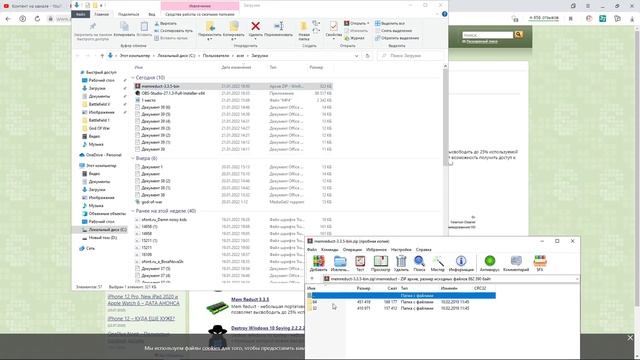Open 'iPhone 12 – КУДА ЕЩЁ ХУЖЕ?' link
The height and width of the screenshot is (360, 640).
coord(141,318)
